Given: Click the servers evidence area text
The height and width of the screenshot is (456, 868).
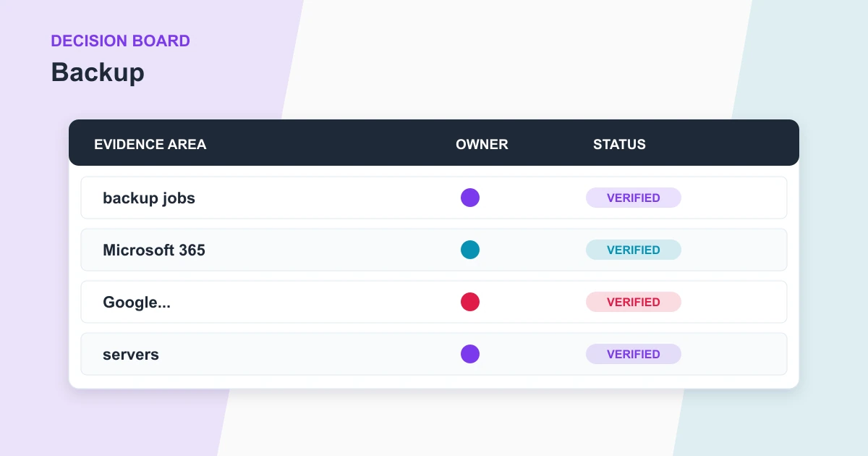Looking at the screenshot, I should point(131,355).
